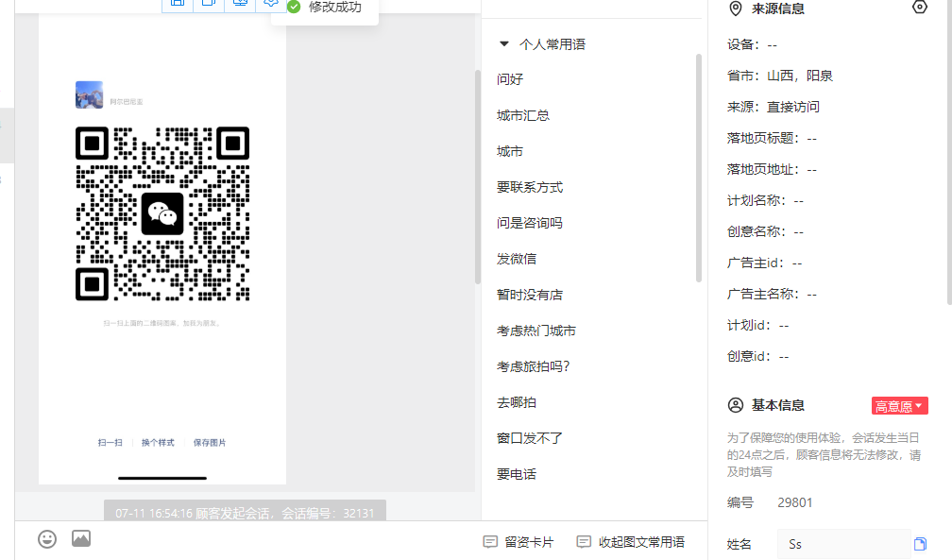952x560 pixels.
Task: Collapse the 个人常用语 phrase group
Action: [503, 43]
